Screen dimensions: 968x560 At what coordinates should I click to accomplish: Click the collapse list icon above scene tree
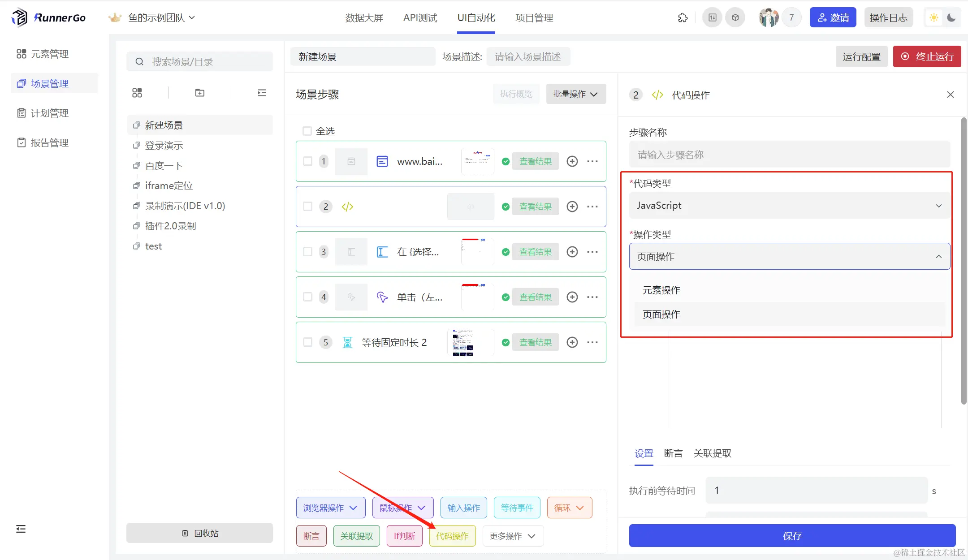pos(262,93)
